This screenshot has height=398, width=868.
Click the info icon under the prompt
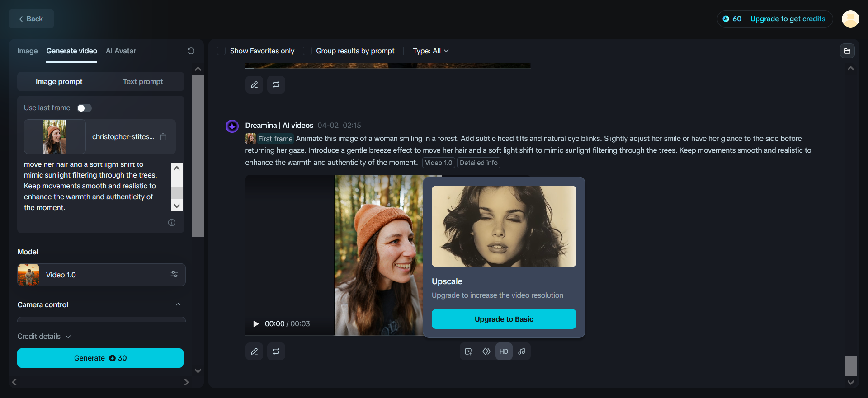(172, 223)
